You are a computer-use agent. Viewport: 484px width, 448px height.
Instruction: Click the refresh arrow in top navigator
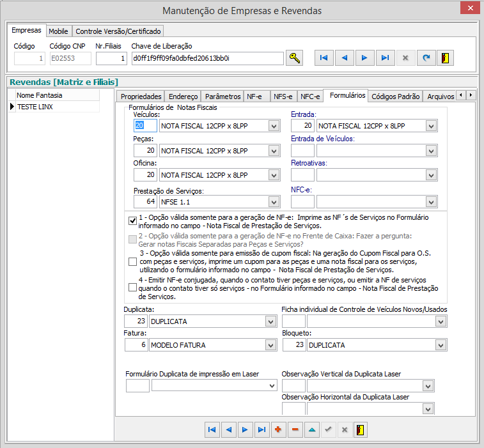point(425,58)
